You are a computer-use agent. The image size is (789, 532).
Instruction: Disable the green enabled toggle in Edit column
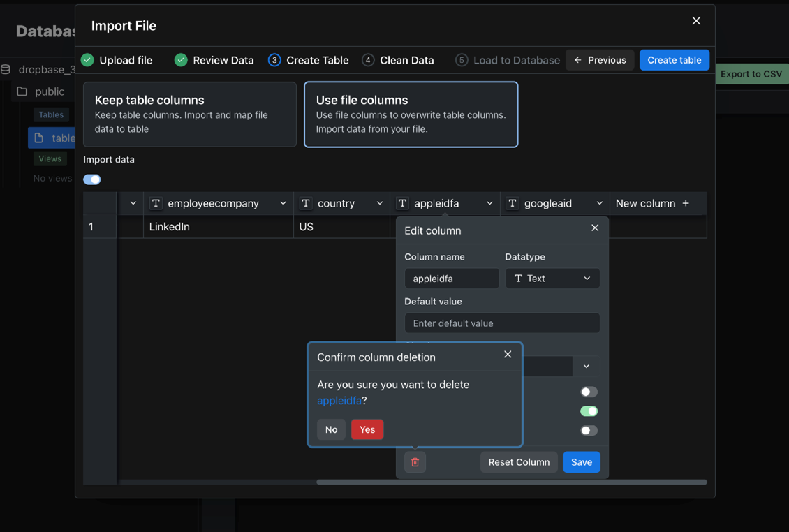point(589,411)
